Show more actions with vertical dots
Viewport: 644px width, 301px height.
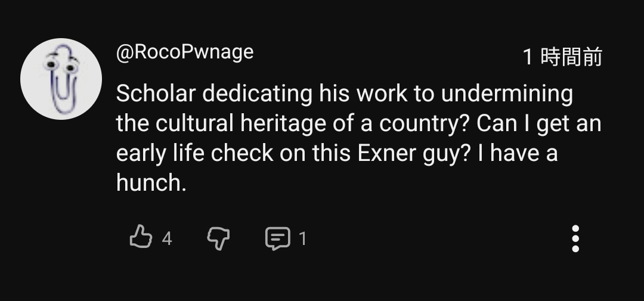(x=575, y=238)
